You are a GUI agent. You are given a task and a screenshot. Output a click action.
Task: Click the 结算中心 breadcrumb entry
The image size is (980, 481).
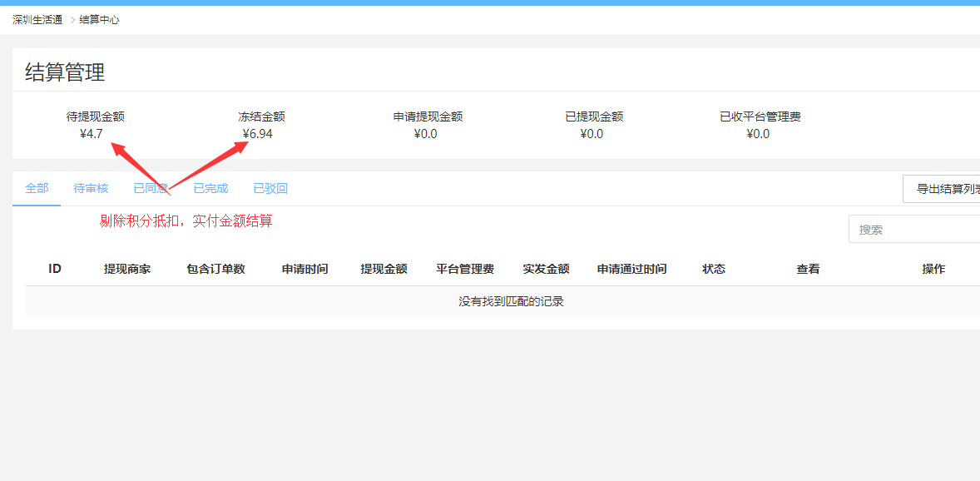pos(97,19)
